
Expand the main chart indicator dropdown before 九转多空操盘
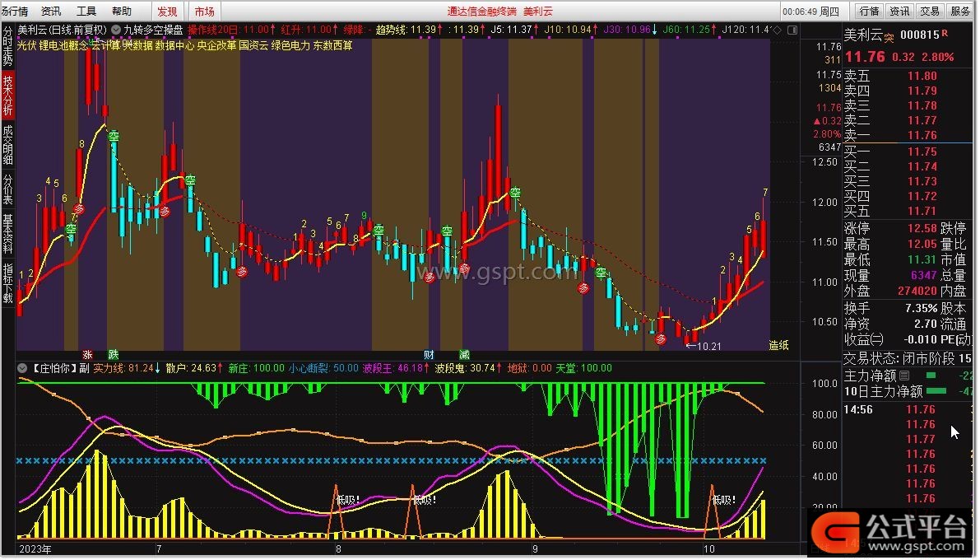(x=116, y=30)
